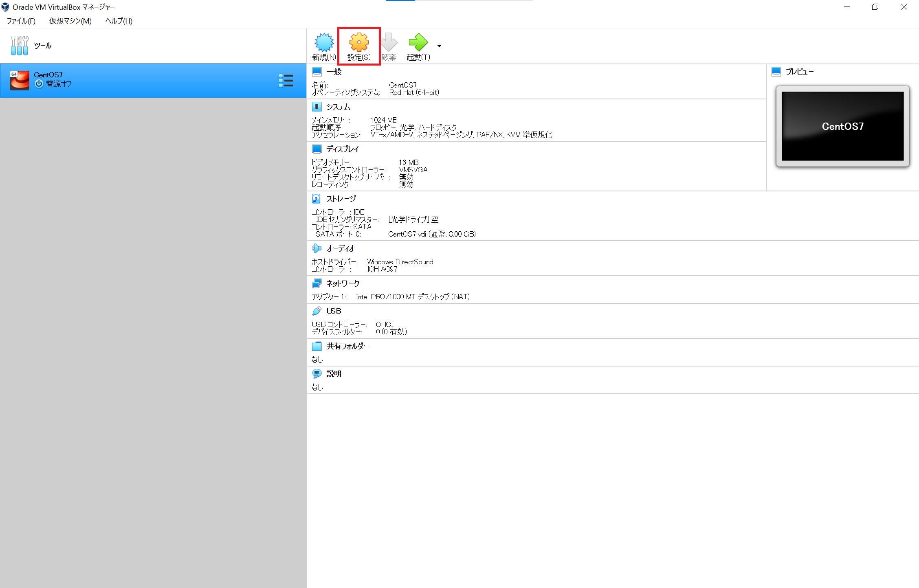Click the USB section icon
Image resolution: width=919 pixels, height=588 pixels.
coord(317,311)
